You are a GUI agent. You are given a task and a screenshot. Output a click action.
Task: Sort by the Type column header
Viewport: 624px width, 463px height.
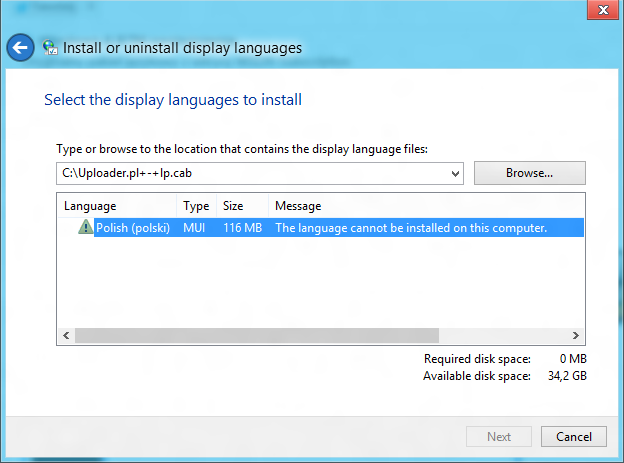coord(196,206)
